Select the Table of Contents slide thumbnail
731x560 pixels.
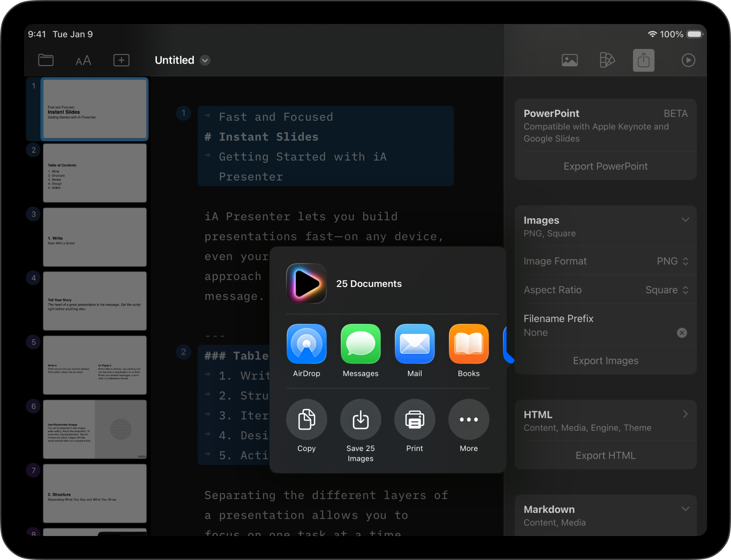coord(95,173)
